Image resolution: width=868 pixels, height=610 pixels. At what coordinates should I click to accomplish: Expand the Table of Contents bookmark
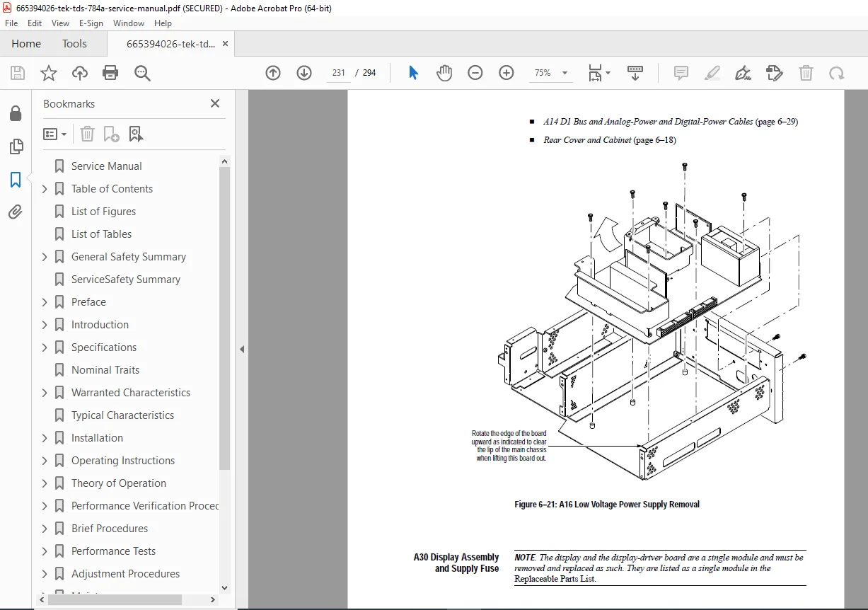(x=45, y=189)
